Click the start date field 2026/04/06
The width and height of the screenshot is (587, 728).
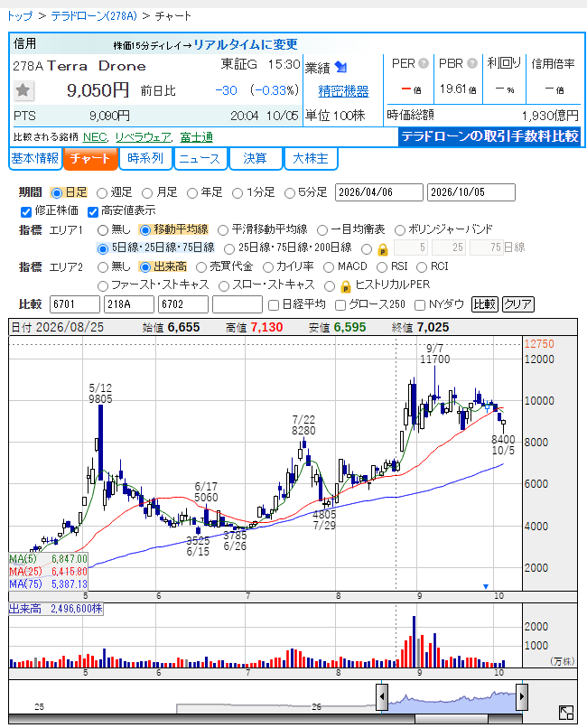coord(379,192)
